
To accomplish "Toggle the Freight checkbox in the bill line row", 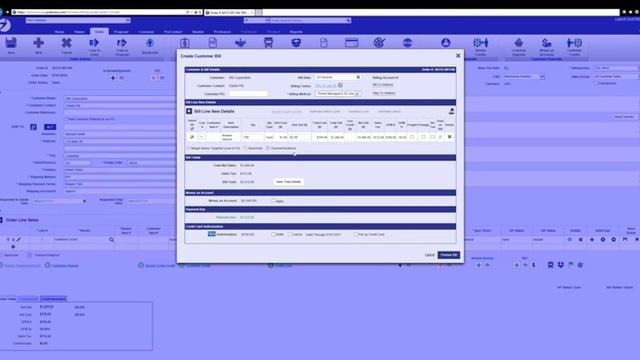I will click(x=412, y=137).
